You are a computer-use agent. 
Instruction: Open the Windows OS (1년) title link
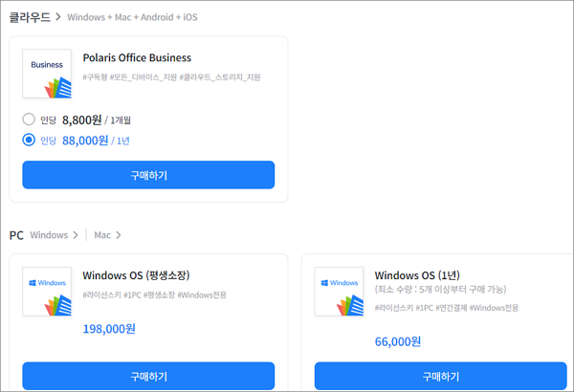417,275
